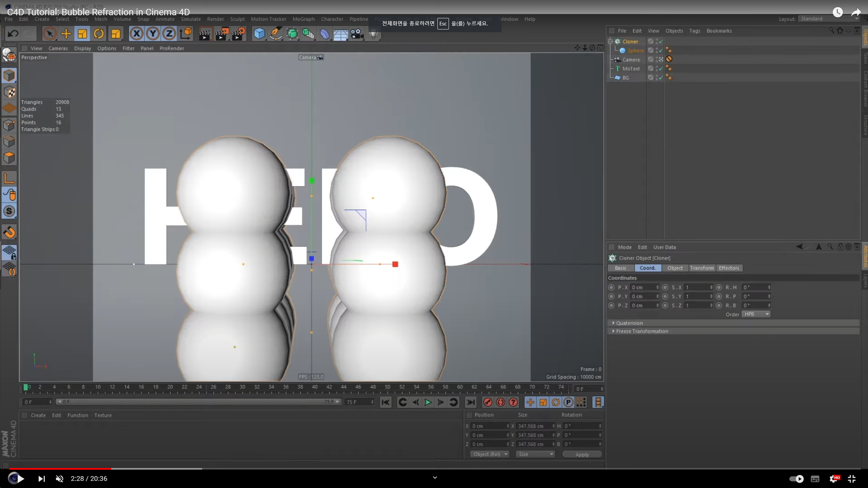Image resolution: width=868 pixels, height=488 pixels.
Task: Play the timeline forward
Action: coord(428,402)
